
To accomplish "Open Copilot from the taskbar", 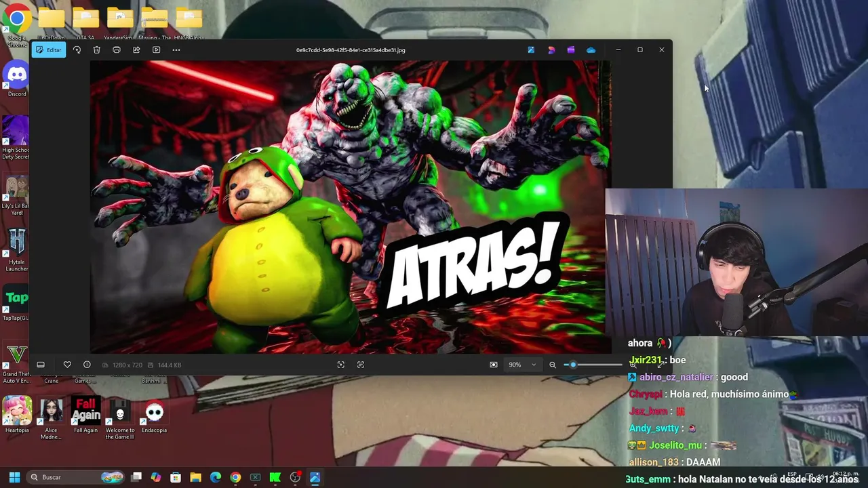I will (x=156, y=477).
